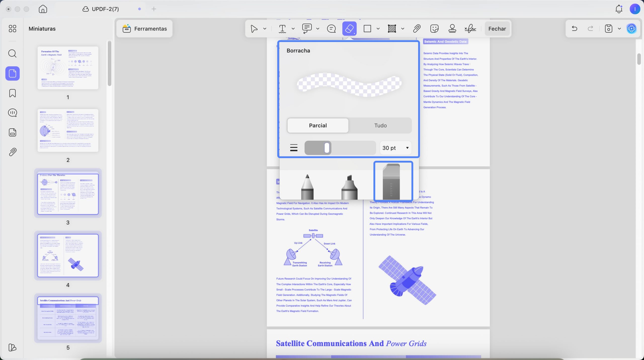Open the stamp tool
This screenshot has height=360, width=644.
452,29
